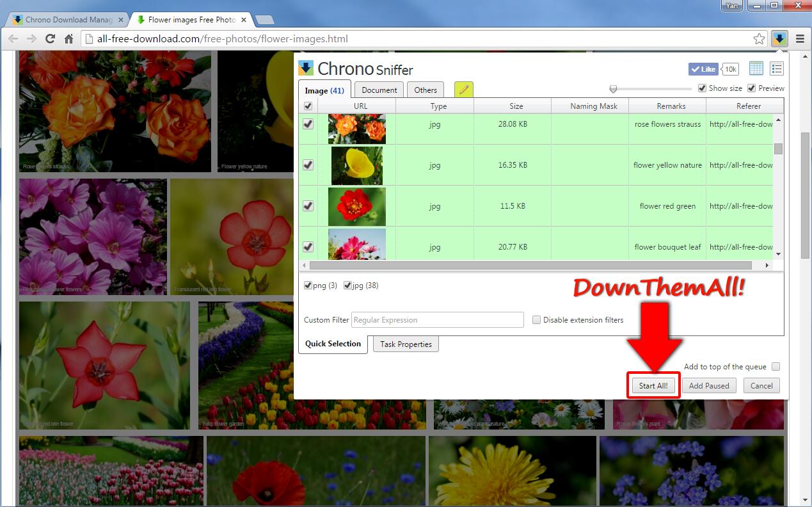Switch to Chrono Download Manager browser tab
Screen dimensions: 812x507
click(x=66, y=20)
